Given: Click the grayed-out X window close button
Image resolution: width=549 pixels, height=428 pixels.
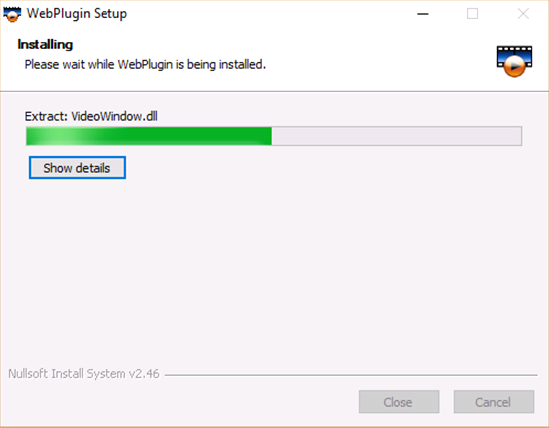Looking at the screenshot, I should click(x=523, y=14).
